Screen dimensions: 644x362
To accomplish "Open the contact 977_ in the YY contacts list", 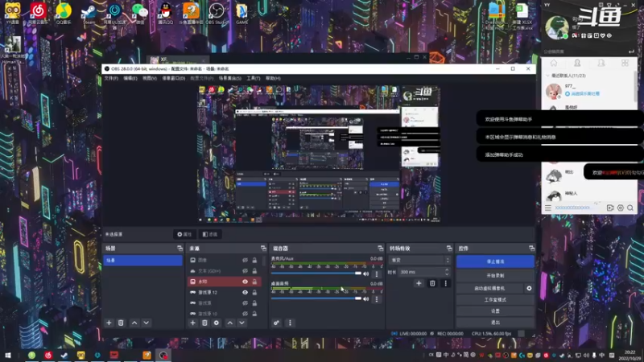I will click(x=588, y=90).
